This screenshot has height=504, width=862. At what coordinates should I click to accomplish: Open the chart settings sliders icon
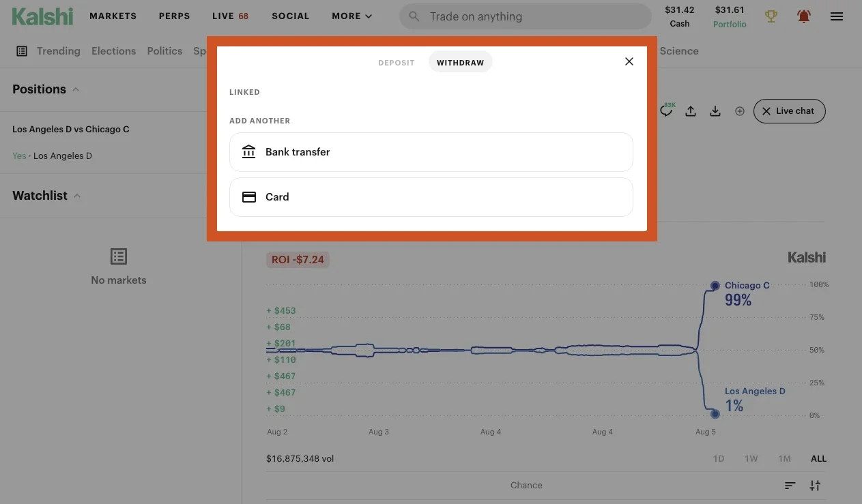pos(815,486)
